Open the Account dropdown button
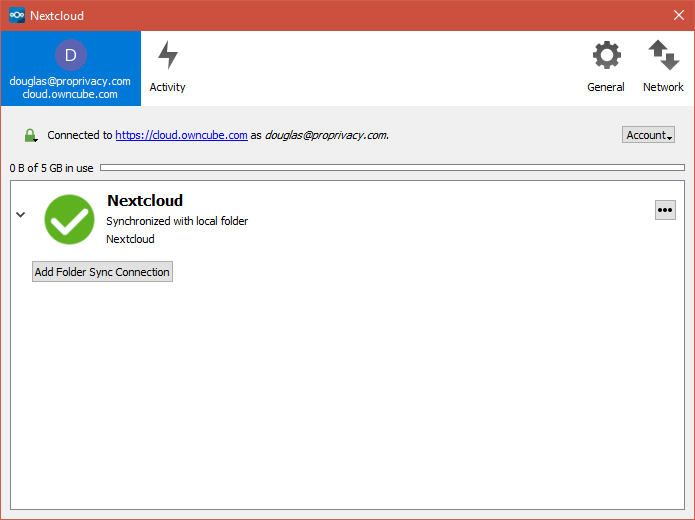The image size is (695, 520). pyautogui.click(x=648, y=135)
